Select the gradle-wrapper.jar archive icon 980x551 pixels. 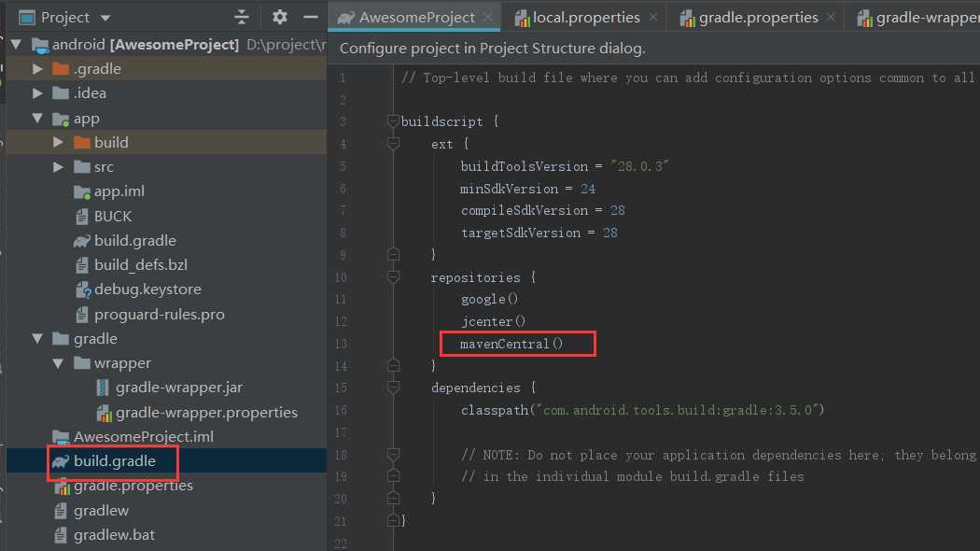click(103, 388)
